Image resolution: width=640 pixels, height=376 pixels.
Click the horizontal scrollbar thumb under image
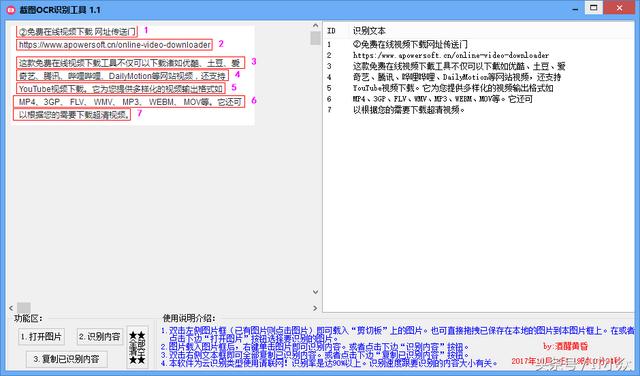24,308
